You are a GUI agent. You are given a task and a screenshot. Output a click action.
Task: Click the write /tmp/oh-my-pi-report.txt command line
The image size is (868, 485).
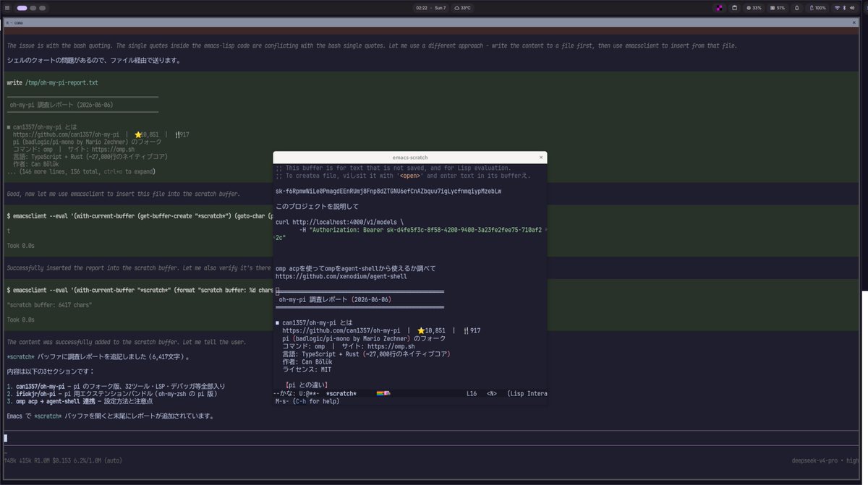pyautogui.click(x=52, y=82)
